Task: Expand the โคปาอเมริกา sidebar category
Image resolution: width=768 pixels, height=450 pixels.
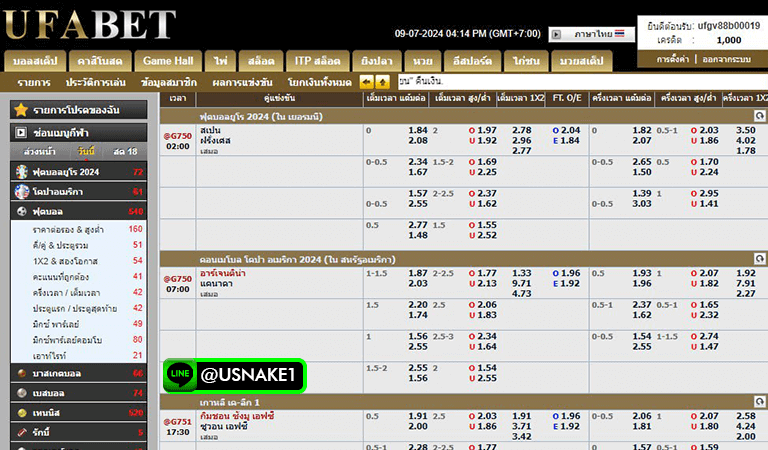Action: click(78, 191)
